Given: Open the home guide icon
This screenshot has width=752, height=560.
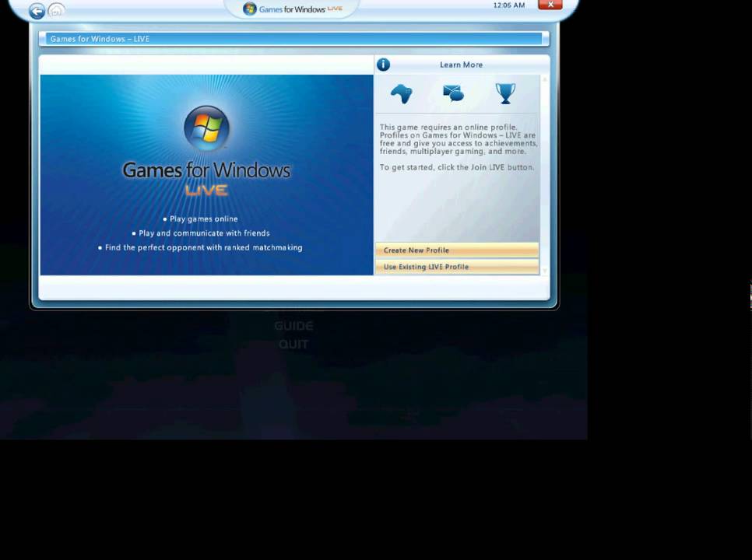Looking at the screenshot, I should point(57,9).
